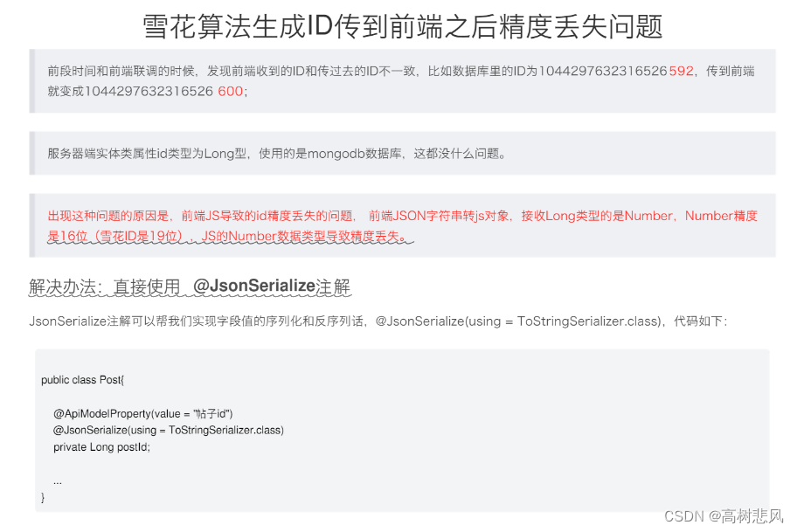Click the red text explaining Number精度

(x=403, y=226)
